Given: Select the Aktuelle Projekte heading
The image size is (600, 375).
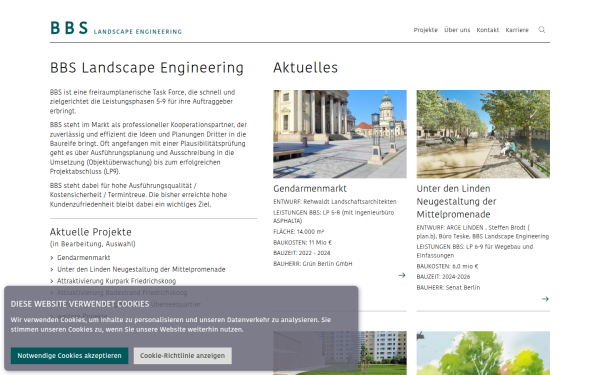Looking at the screenshot, I should coord(91,232).
